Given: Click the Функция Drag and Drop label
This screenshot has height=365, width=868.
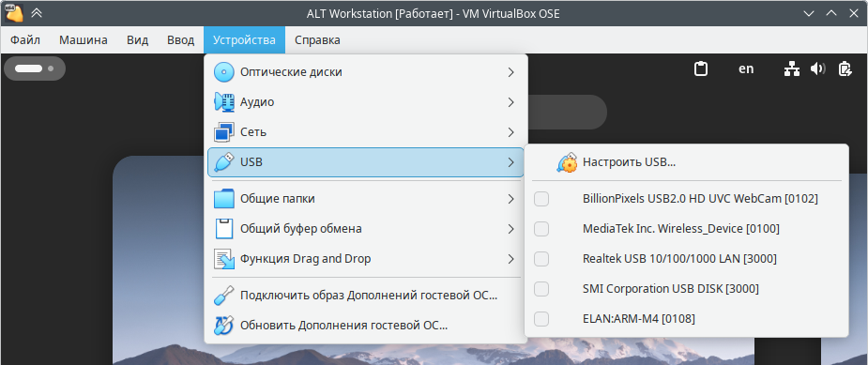Looking at the screenshot, I should [306, 259].
